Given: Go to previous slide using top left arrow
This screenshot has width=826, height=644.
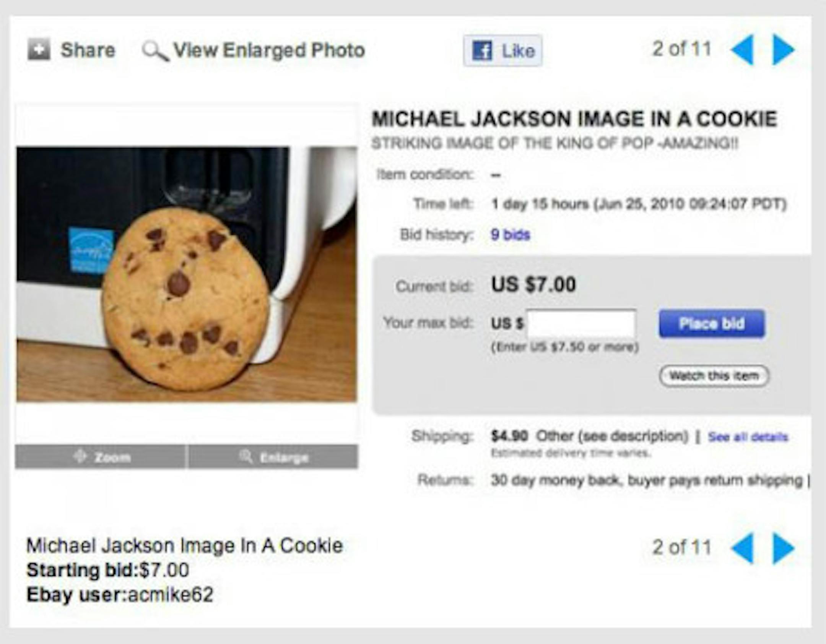Looking at the screenshot, I should (x=742, y=50).
